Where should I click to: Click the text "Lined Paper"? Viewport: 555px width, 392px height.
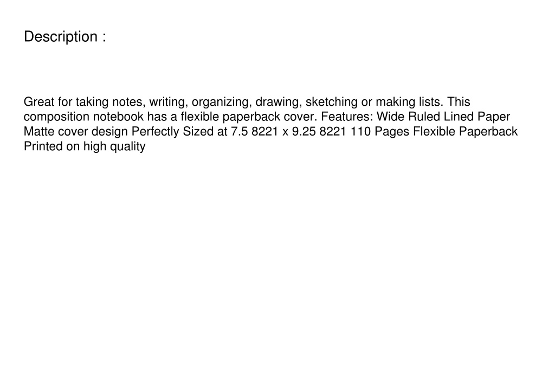click(477, 117)
